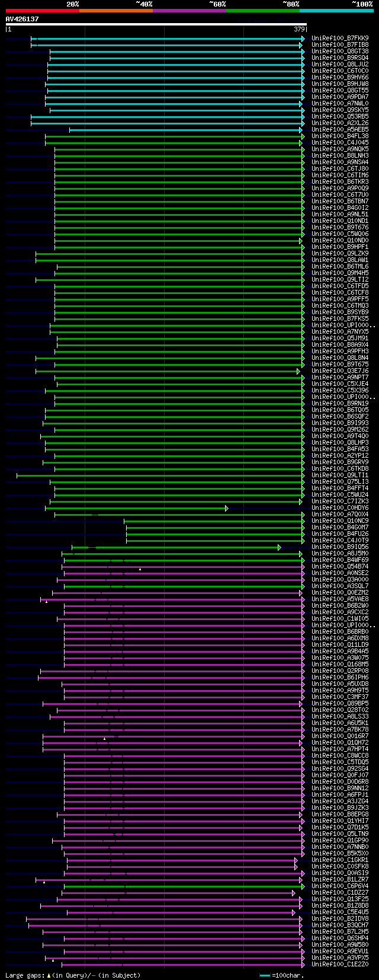Select the UniRef100_C1GKR1 label
Screen dimensions: 379x980
click(340, 860)
